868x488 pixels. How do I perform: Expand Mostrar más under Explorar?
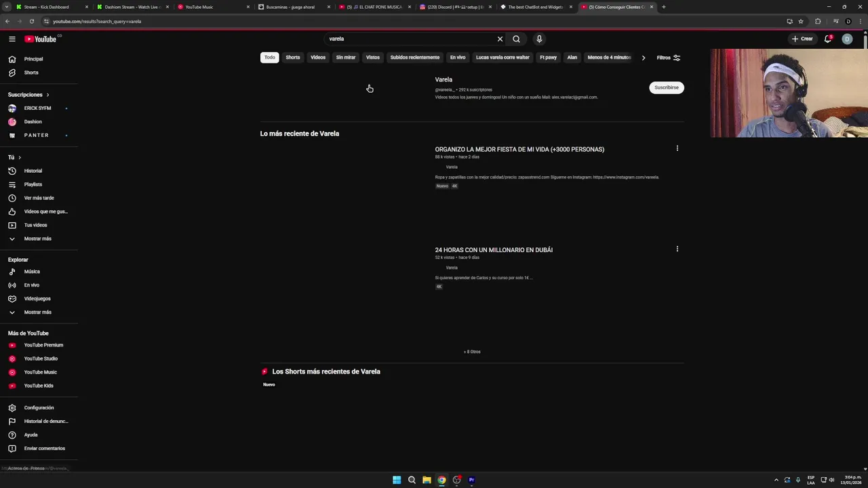[x=39, y=312]
